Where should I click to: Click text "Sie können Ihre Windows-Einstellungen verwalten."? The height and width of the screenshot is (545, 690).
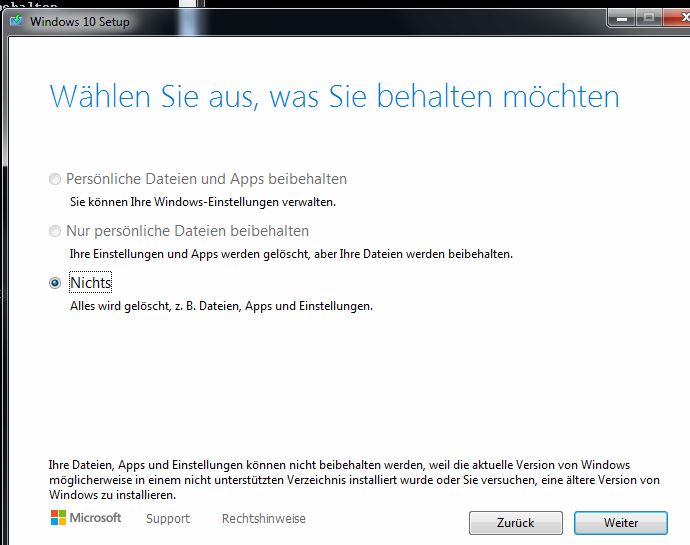203,202
